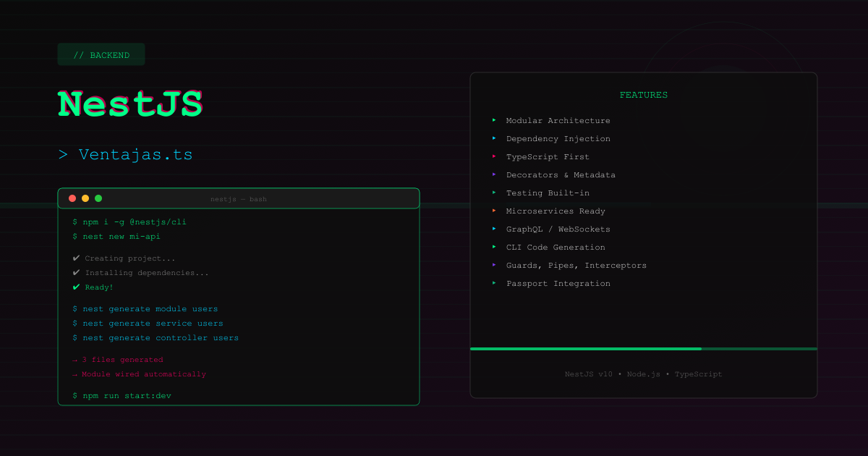Click the 'Installing dependencies...' text
Screen dimensions: 868x456
coord(147,273)
